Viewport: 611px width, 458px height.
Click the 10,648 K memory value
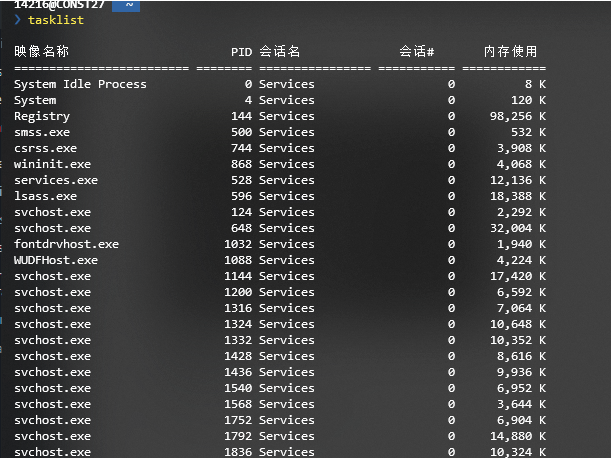pos(518,324)
